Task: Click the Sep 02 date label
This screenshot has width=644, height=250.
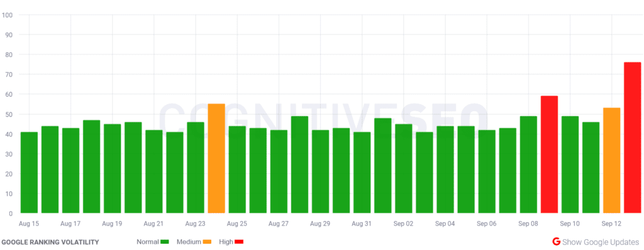Action: [x=404, y=224]
